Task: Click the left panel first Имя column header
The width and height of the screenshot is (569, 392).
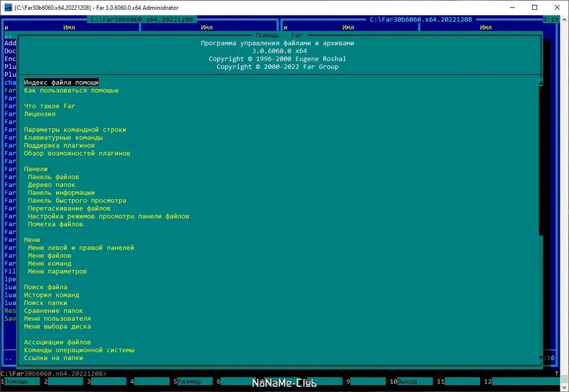Action: (69, 28)
